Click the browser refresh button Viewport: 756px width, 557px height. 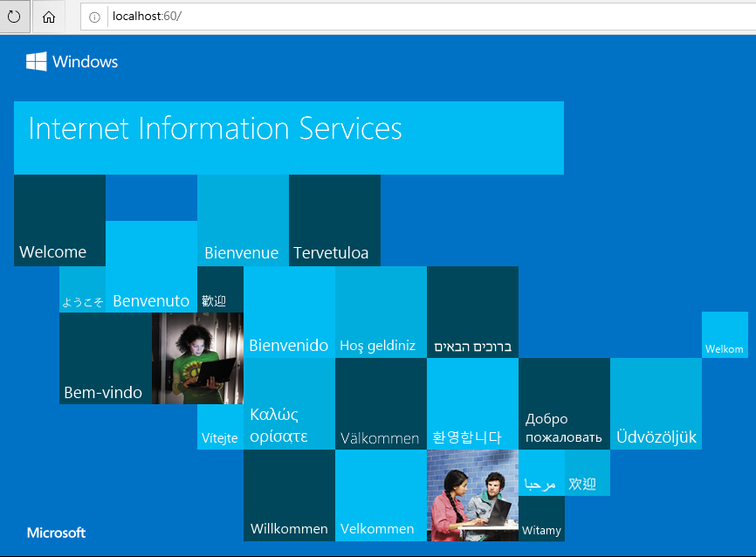coord(15,17)
